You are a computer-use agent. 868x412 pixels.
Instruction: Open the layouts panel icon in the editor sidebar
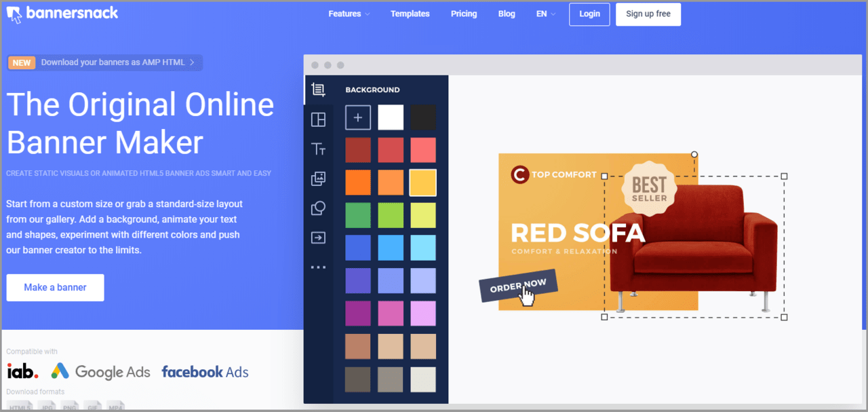[x=318, y=119]
